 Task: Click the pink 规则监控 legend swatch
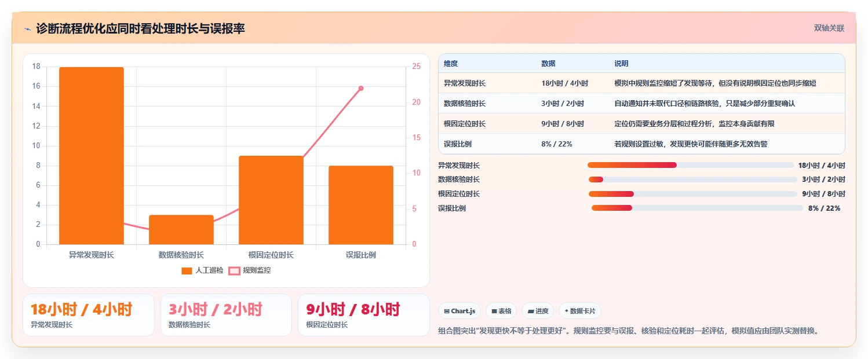point(234,270)
